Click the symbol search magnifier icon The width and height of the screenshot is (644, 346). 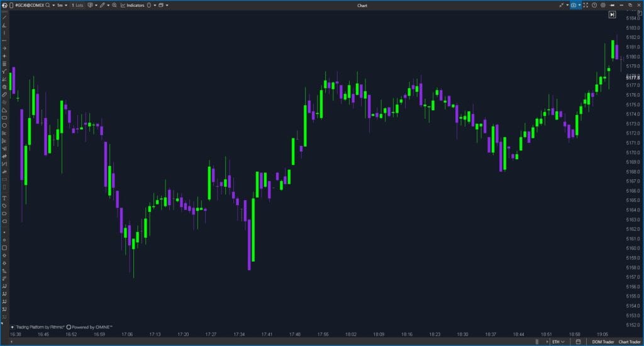point(48,5)
